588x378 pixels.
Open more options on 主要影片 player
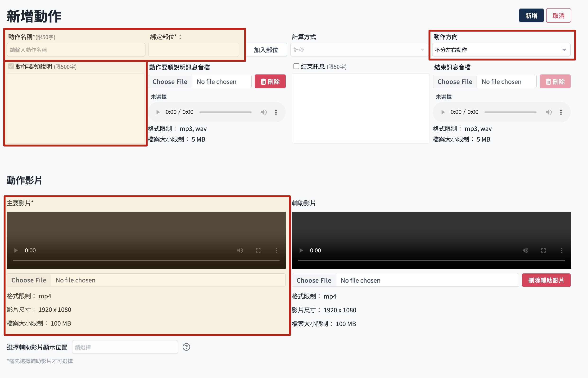[x=276, y=250]
